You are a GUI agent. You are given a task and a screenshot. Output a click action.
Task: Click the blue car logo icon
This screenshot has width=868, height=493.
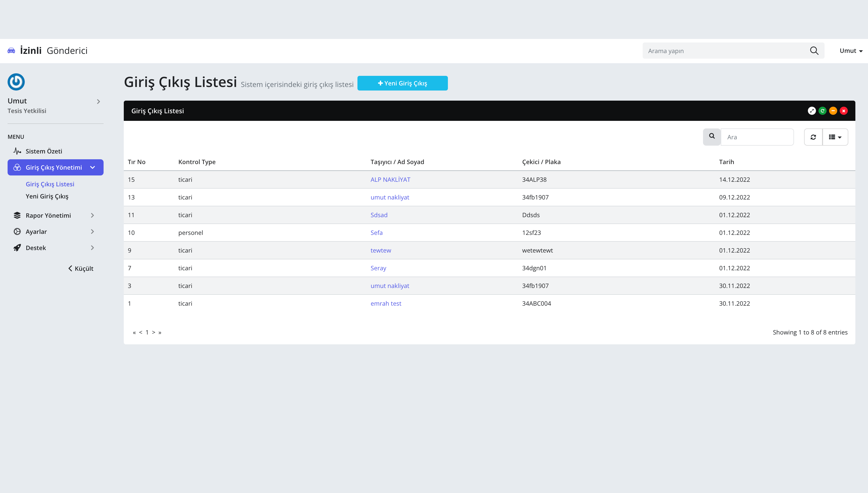(x=11, y=51)
